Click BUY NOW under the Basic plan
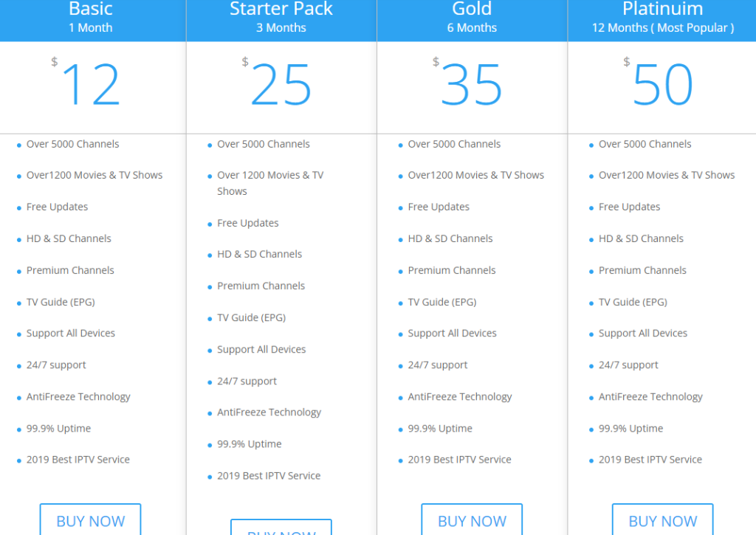Viewport: 756px width, 535px height. (90, 521)
